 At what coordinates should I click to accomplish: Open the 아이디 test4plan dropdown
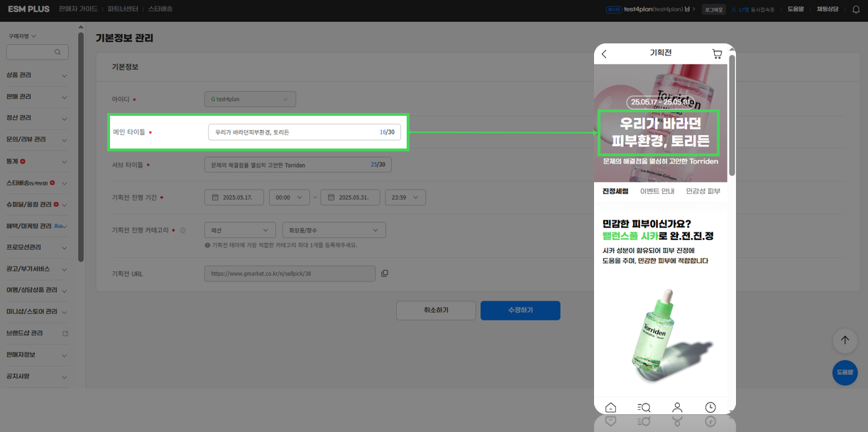pos(250,99)
